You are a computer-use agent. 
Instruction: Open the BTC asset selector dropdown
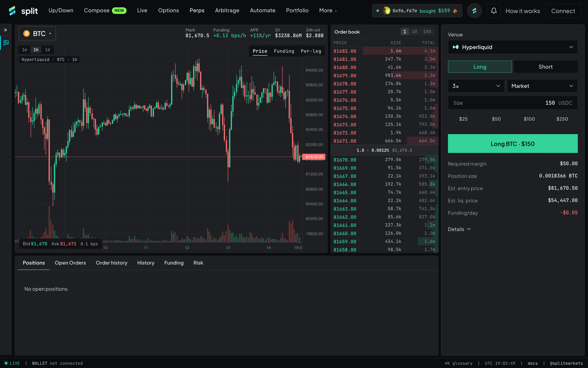click(x=37, y=33)
